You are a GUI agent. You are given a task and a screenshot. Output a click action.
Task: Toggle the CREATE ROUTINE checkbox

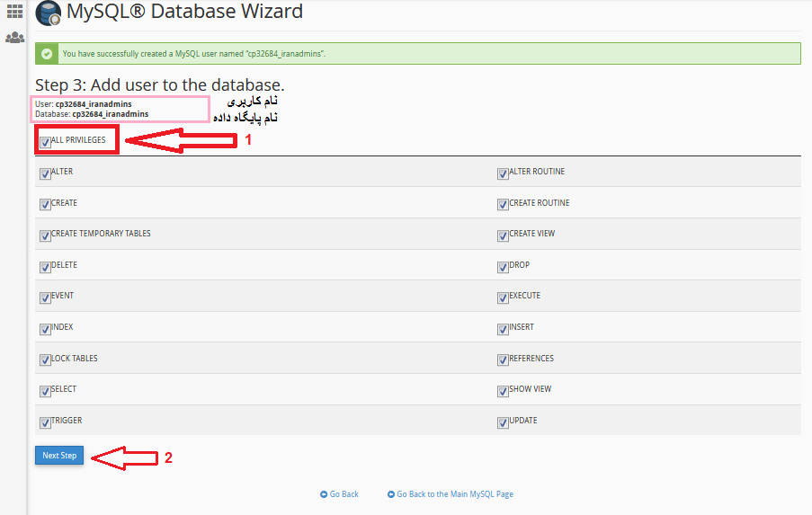coord(503,204)
